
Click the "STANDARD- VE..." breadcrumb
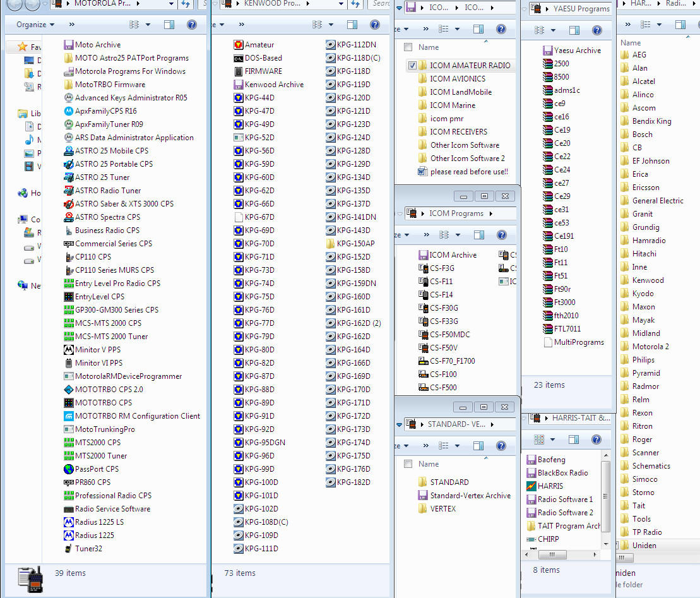(456, 424)
